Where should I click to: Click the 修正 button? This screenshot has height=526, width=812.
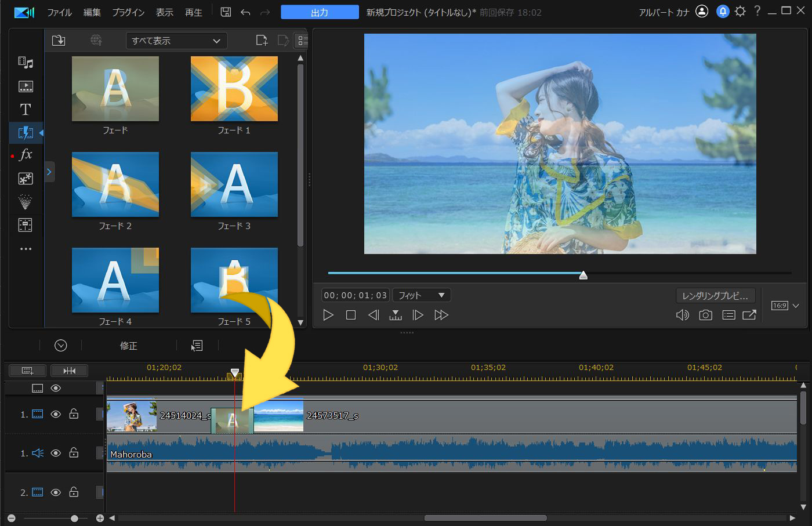(128, 346)
